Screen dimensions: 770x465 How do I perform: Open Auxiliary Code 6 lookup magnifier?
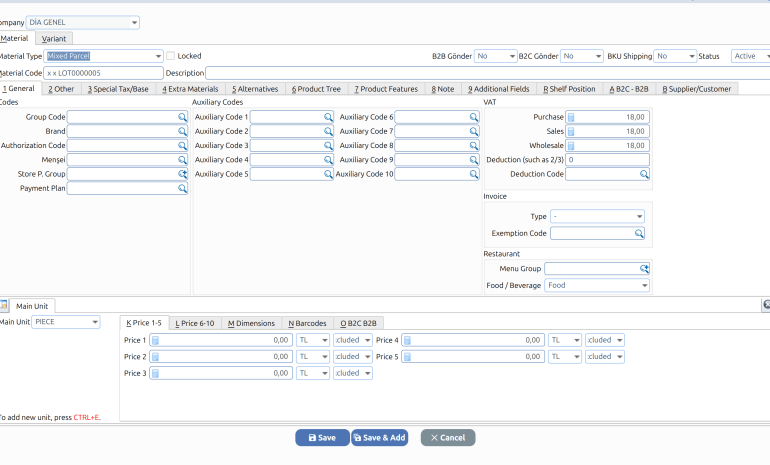473,117
